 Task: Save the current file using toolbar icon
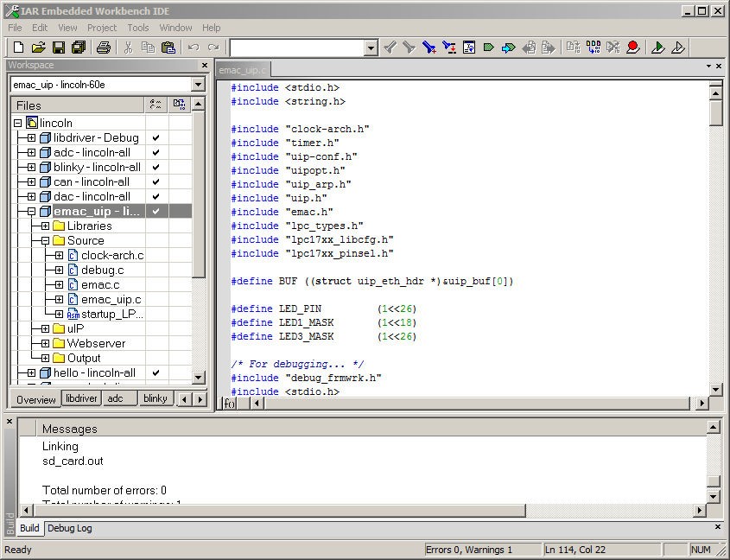tap(59, 48)
